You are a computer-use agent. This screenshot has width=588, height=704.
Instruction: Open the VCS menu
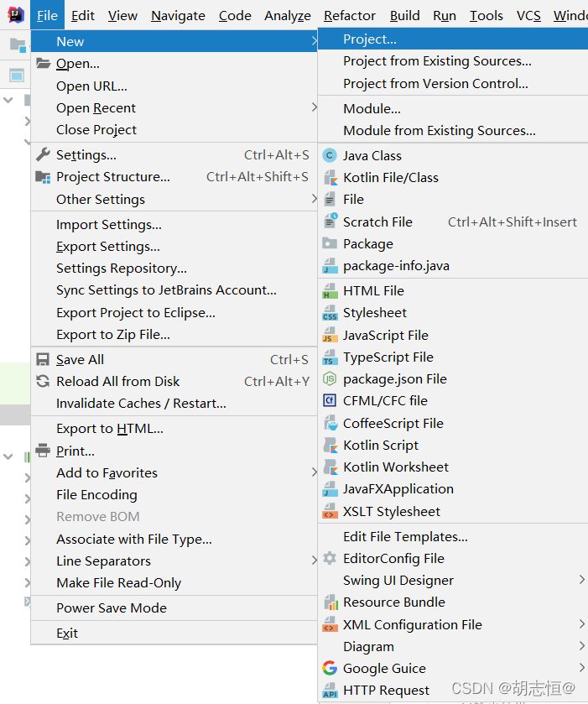[528, 16]
